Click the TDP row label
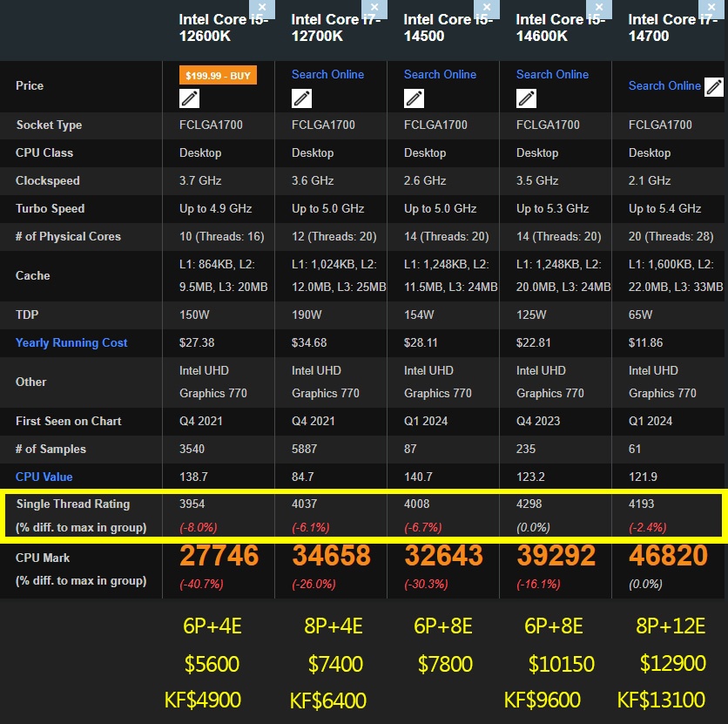Image resolution: width=728 pixels, height=724 pixels. point(27,315)
